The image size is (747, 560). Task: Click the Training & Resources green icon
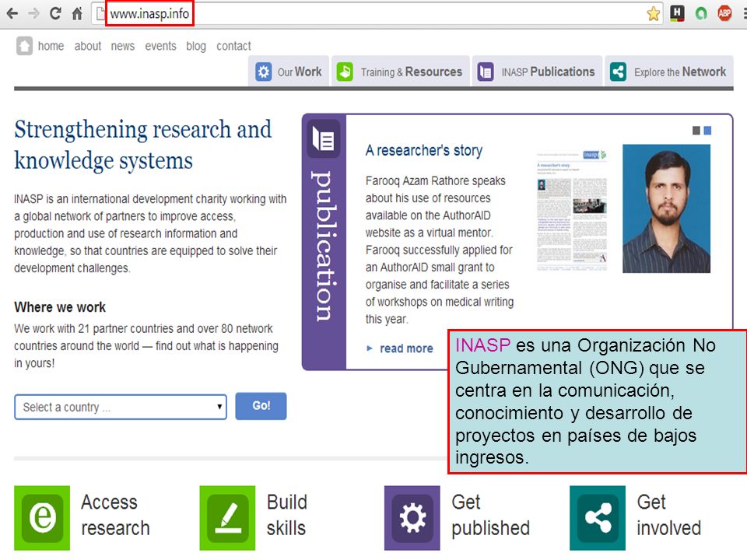pyautogui.click(x=345, y=72)
